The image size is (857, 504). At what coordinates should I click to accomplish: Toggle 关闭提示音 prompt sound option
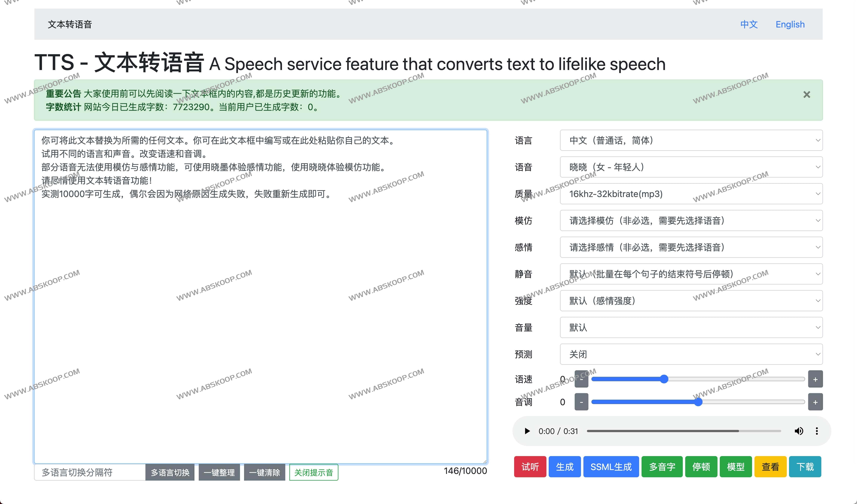[x=313, y=472]
